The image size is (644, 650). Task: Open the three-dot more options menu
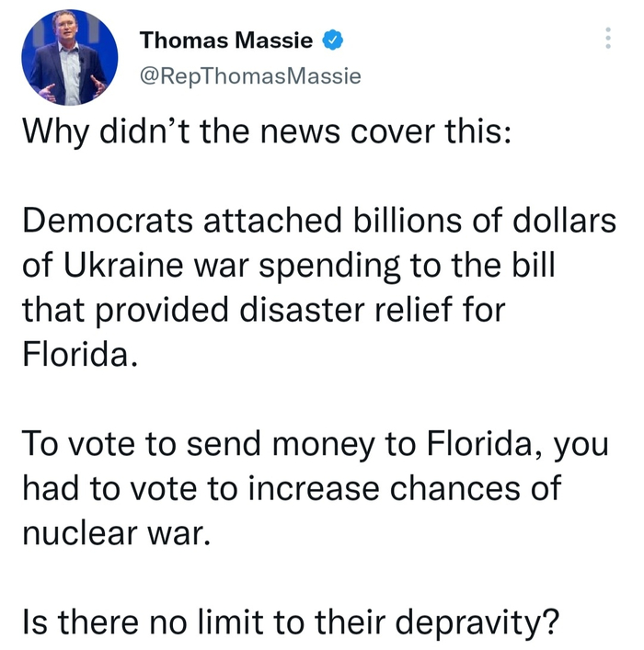(606, 39)
